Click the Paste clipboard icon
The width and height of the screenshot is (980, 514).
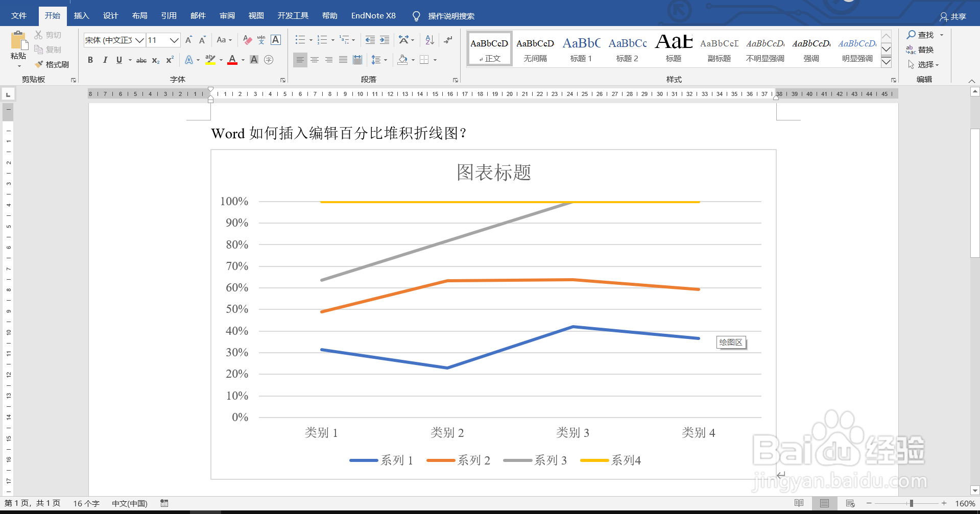19,40
